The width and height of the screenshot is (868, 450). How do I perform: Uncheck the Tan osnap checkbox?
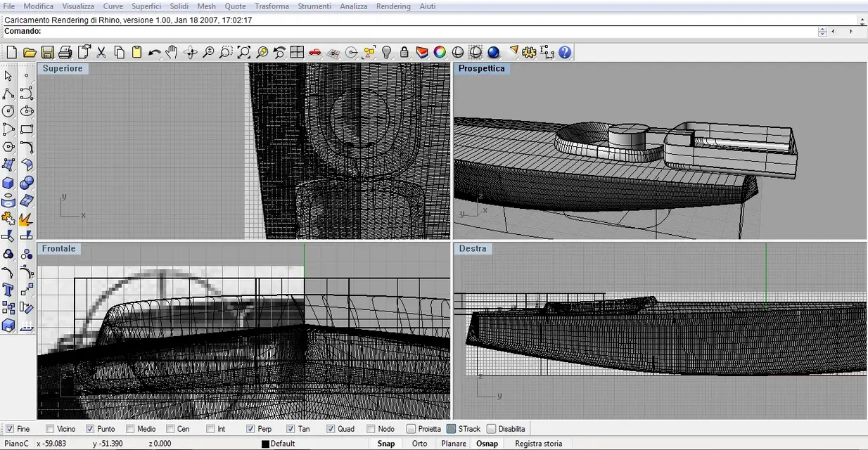pos(291,429)
